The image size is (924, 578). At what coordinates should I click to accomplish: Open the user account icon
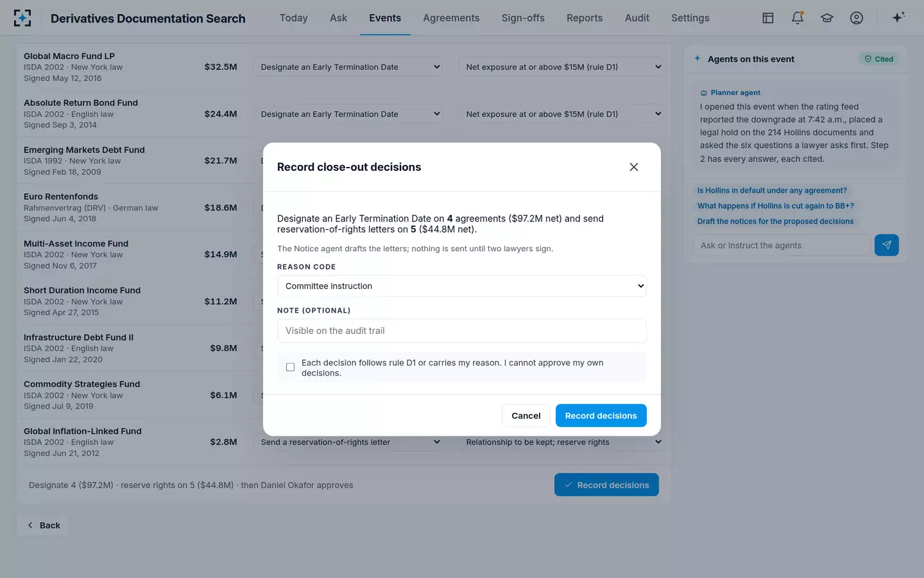click(857, 18)
